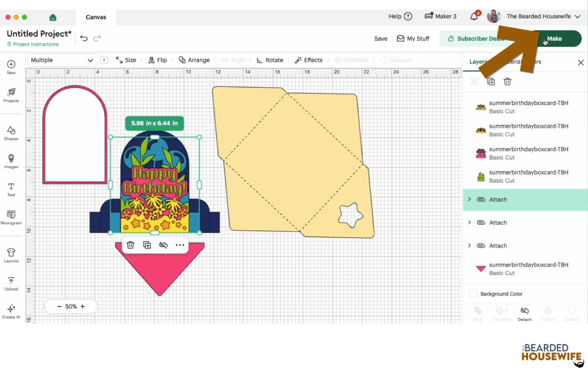Zoom in on the canvas
This screenshot has width=588, height=374.
click(83, 306)
